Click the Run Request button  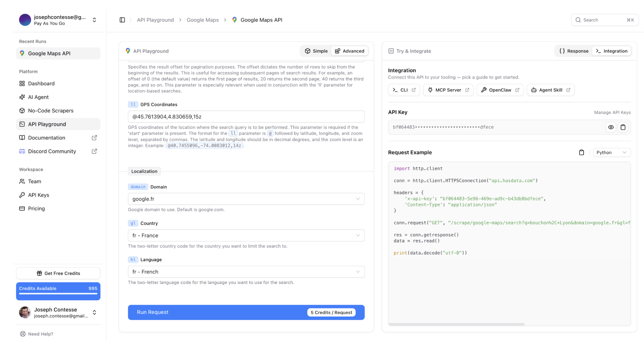point(246,313)
